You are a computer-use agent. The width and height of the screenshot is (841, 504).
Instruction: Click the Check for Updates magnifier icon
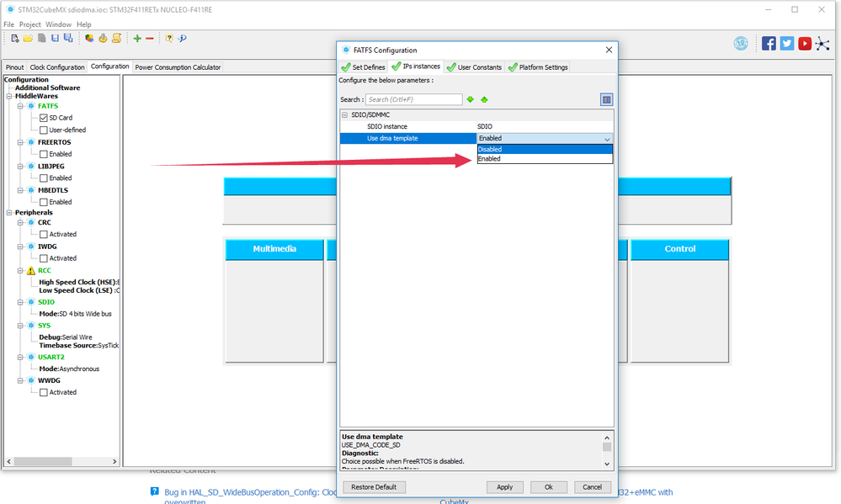183,38
